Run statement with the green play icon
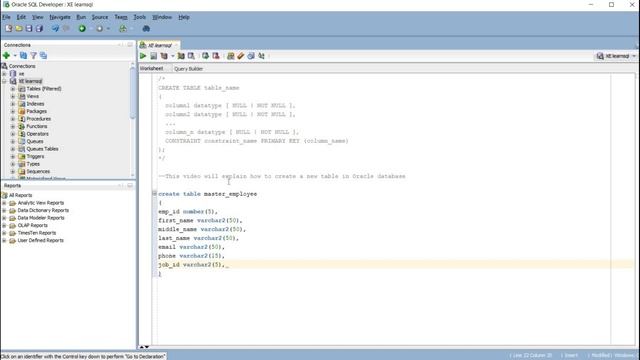Image resolution: width=640 pixels, height=360 pixels. [143, 56]
